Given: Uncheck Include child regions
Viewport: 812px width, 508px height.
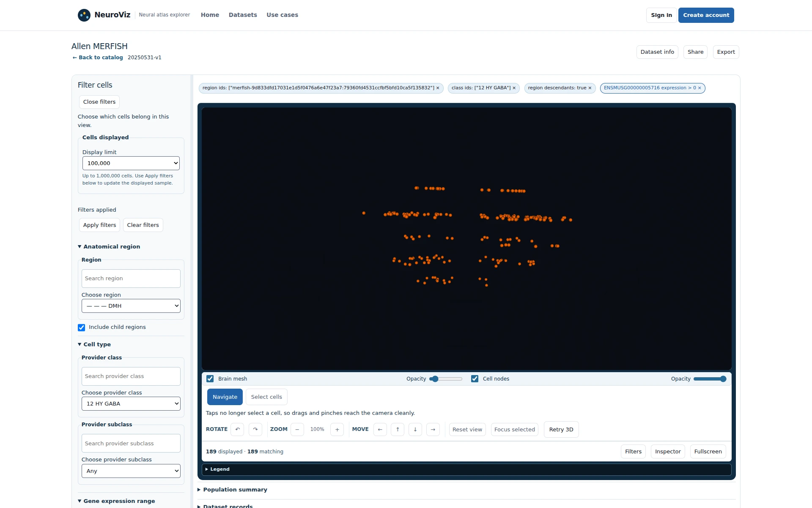Looking at the screenshot, I should [x=82, y=327].
